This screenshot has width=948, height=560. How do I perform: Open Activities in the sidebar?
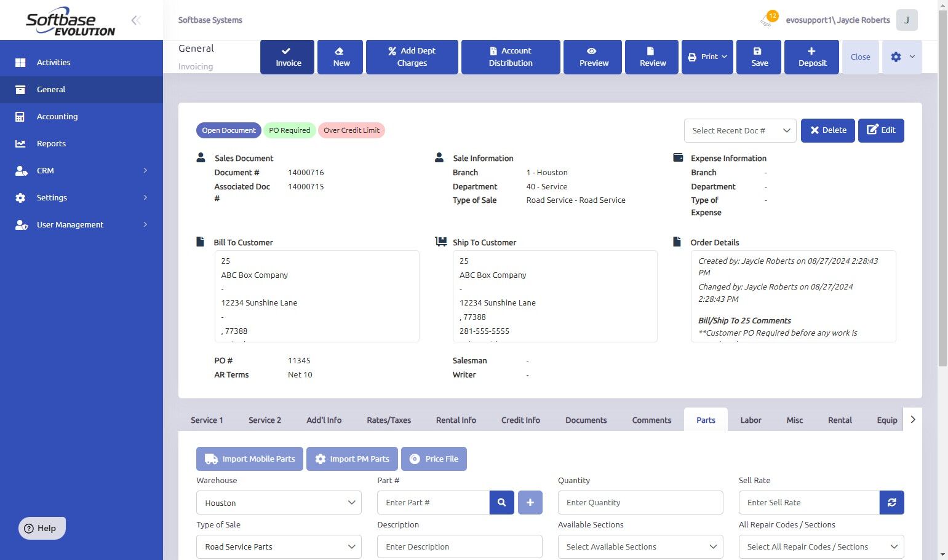81,62
